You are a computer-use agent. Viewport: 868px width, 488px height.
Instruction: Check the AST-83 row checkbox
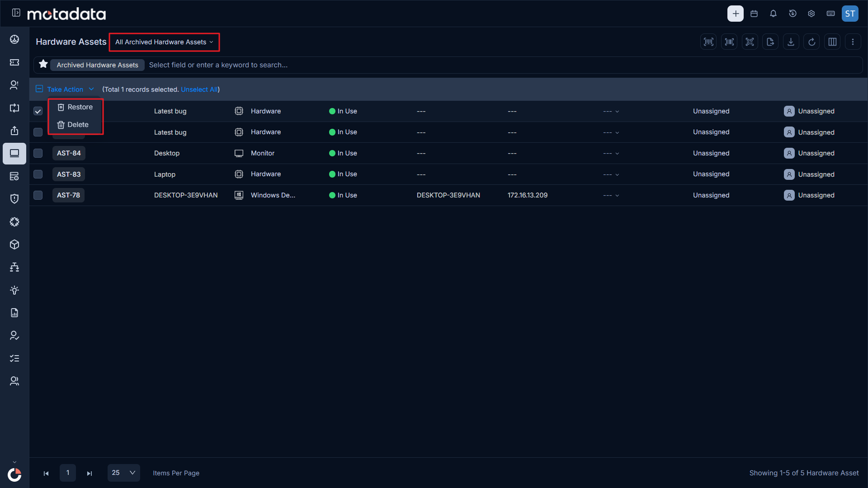[38, 174]
